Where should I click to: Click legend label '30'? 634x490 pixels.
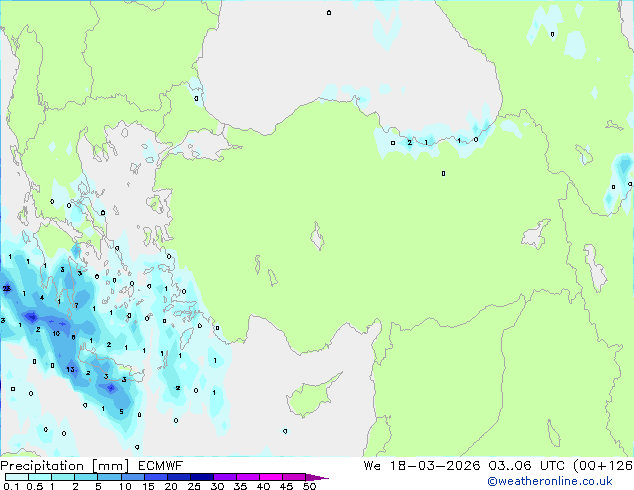tap(217, 486)
